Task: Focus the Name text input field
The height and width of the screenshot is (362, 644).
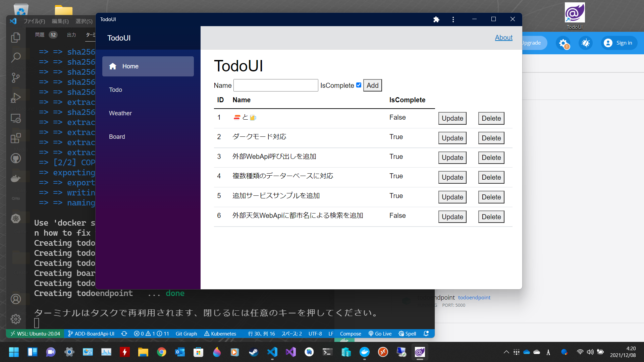Action: pyautogui.click(x=276, y=85)
